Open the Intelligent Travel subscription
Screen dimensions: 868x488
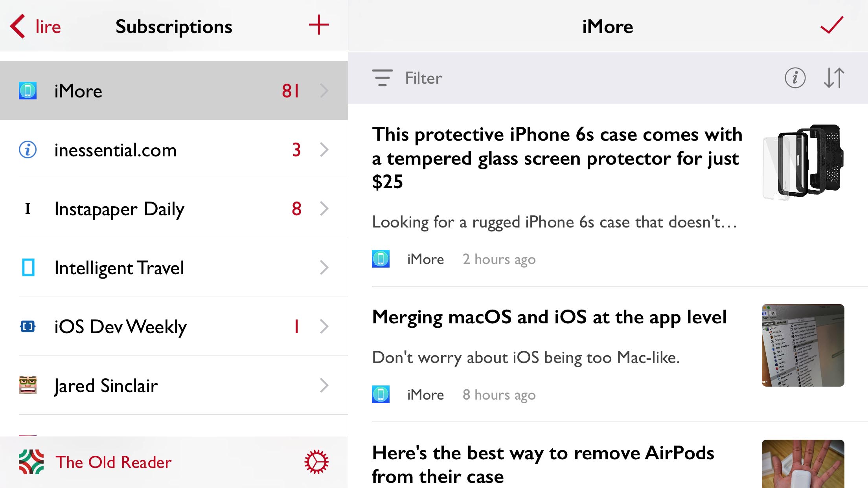click(x=174, y=267)
